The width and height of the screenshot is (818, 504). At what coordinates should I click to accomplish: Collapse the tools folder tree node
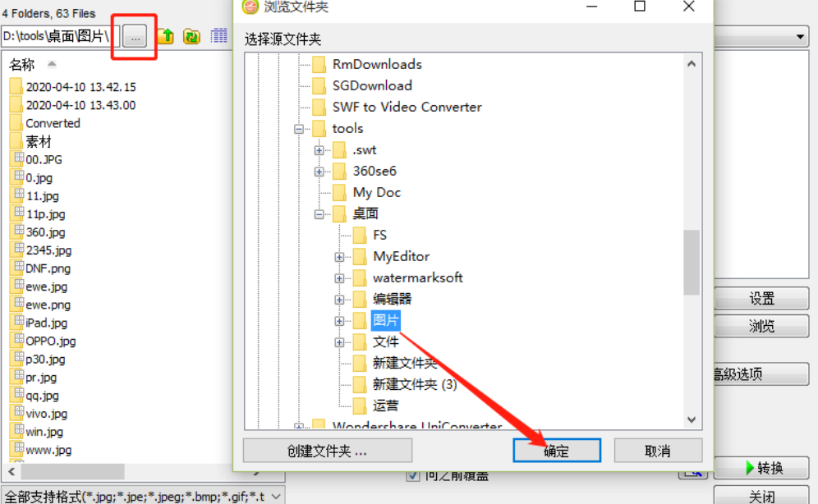[299, 129]
